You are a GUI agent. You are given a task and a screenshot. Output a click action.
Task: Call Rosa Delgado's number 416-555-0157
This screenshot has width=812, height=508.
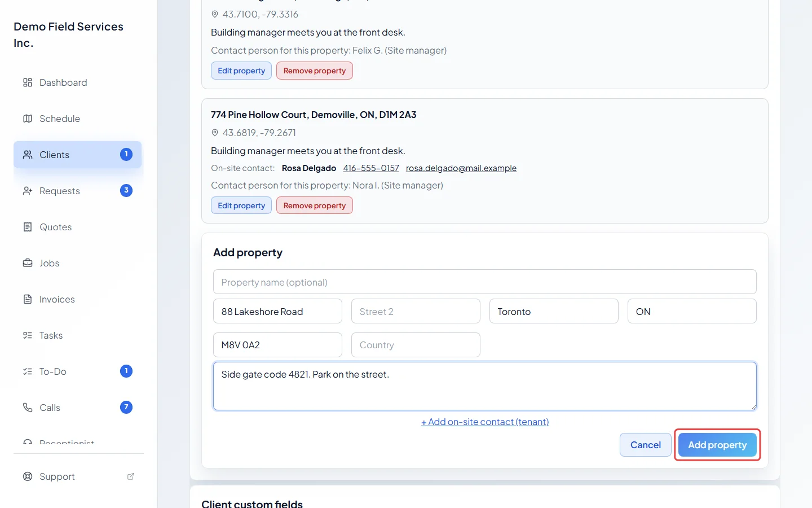(371, 168)
